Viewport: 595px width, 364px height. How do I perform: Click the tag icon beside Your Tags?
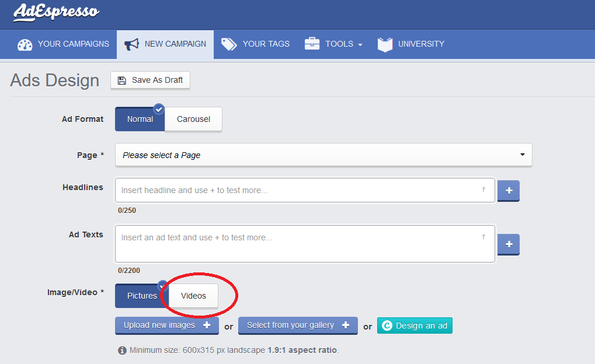229,44
